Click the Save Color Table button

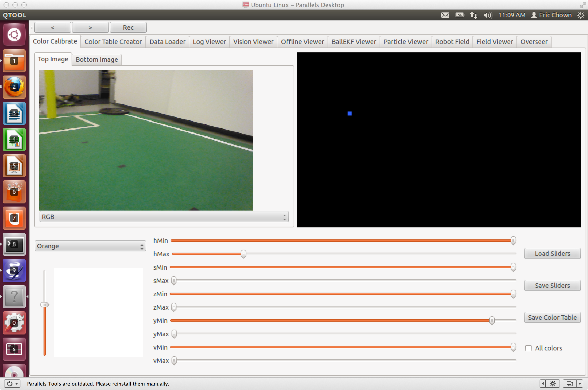pos(552,317)
